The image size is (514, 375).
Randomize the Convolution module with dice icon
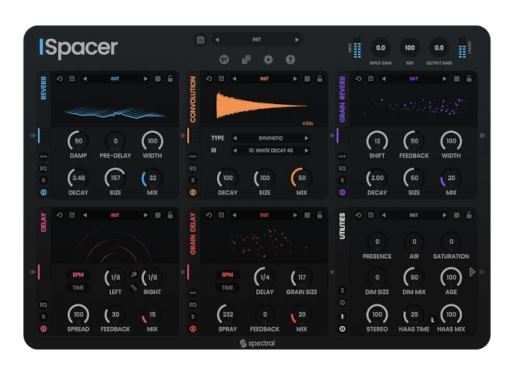pos(307,79)
